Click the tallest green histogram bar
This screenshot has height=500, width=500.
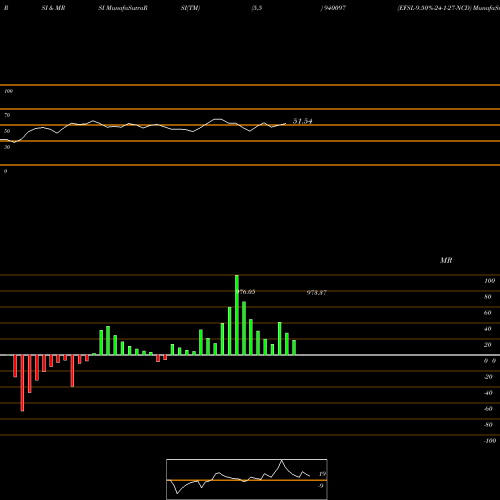coord(237,315)
